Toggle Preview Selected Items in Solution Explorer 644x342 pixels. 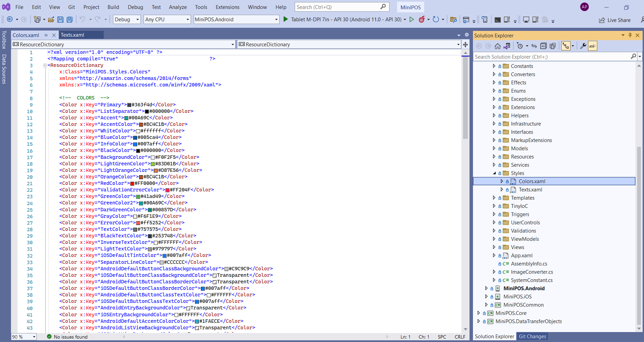coord(592,46)
